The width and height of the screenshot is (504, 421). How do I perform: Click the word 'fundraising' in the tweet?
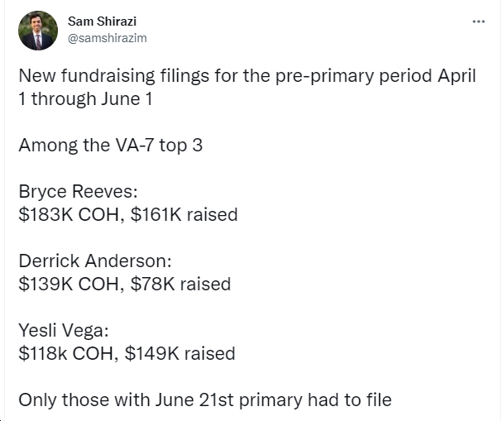(108, 76)
